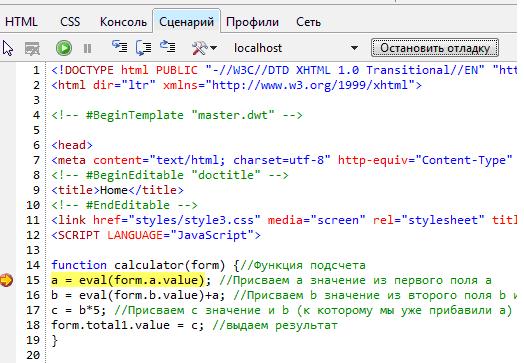
Task: Continue script execution with green play
Action: (64, 48)
